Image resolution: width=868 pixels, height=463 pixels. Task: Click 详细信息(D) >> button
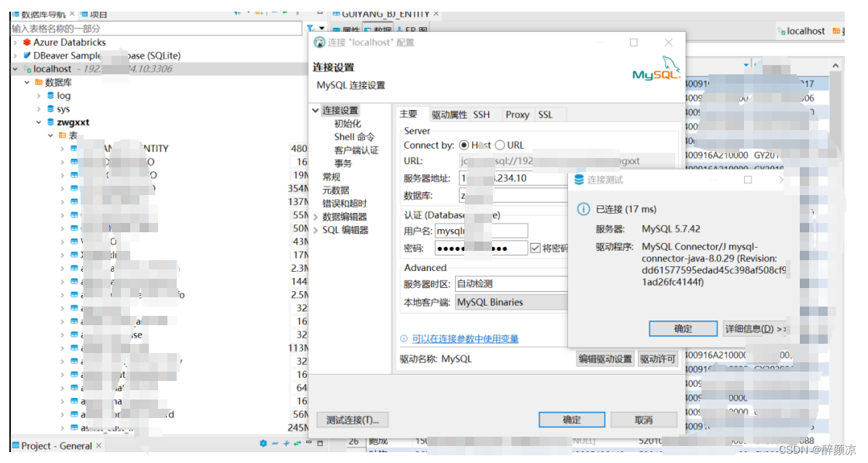tap(755, 328)
